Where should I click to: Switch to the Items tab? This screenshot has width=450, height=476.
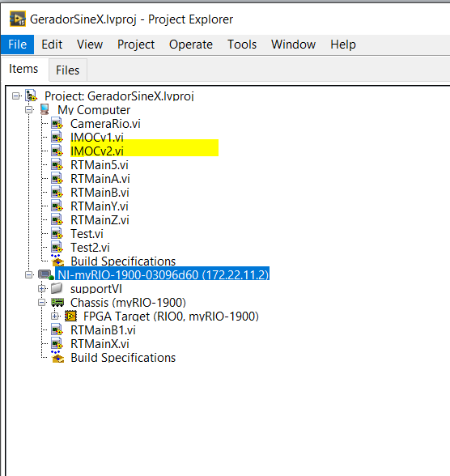23,69
